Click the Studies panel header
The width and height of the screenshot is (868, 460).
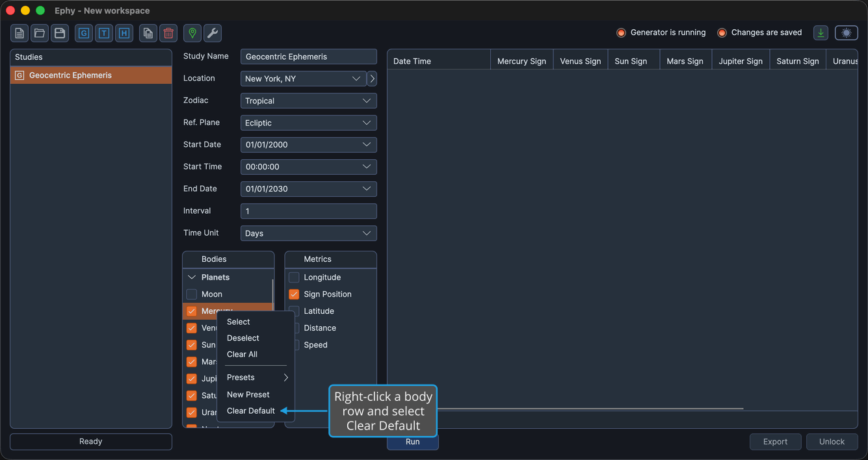[91, 57]
